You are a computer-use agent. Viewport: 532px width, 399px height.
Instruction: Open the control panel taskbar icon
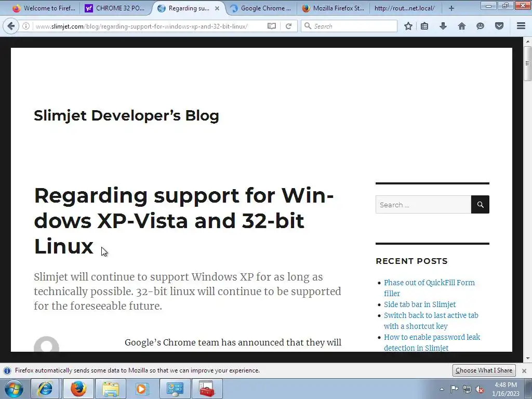point(175,389)
